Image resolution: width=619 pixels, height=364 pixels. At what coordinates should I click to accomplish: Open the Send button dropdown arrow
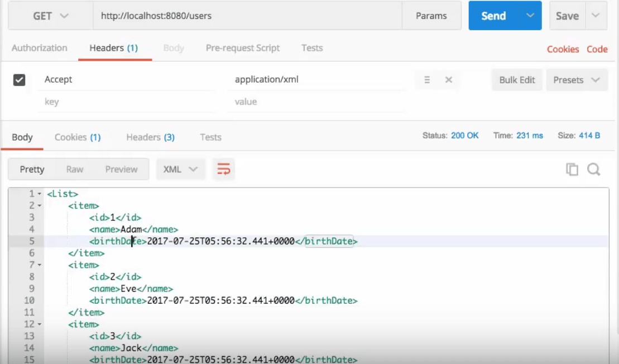click(x=530, y=16)
